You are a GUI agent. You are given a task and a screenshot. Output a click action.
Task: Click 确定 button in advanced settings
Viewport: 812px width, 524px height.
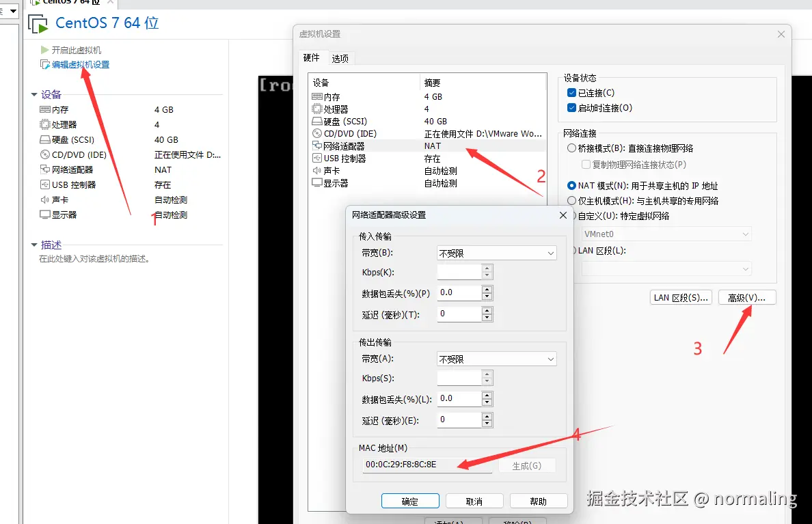410,501
